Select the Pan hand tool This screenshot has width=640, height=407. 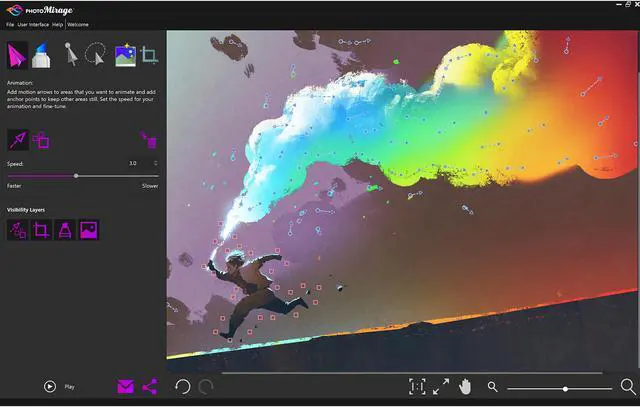[x=464, y=386]
